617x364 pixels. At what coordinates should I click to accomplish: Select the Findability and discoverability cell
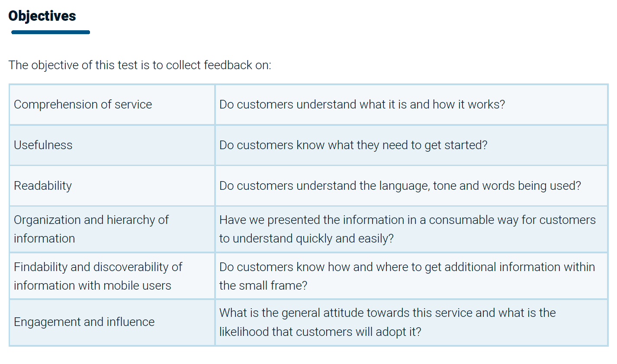pyautogui.click(x=98, y=276)
